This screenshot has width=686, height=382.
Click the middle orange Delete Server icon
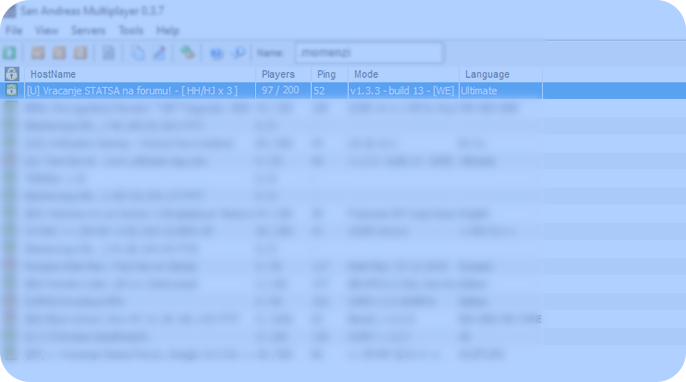[x=59, y=53]
